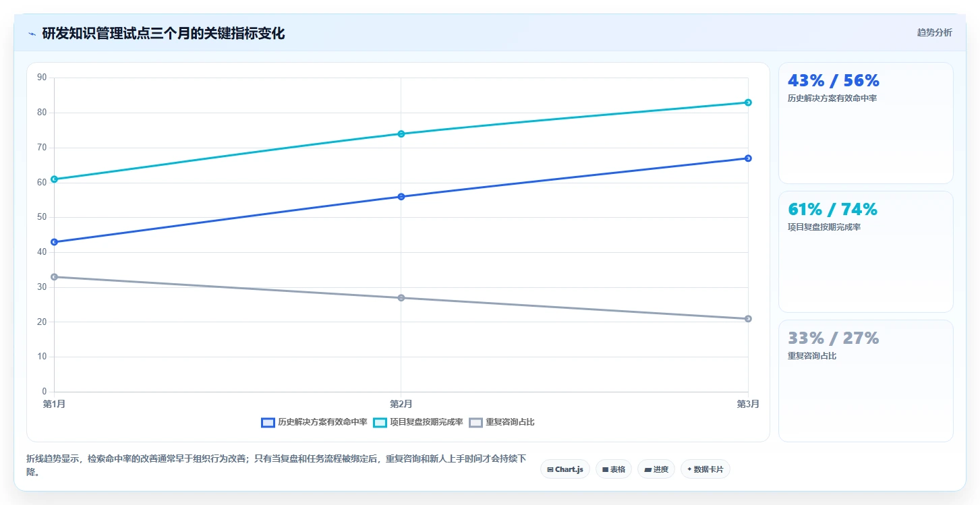Click the 50 y-axis value
The height and width of the screenshot is (505, 980).
point(42,217)
